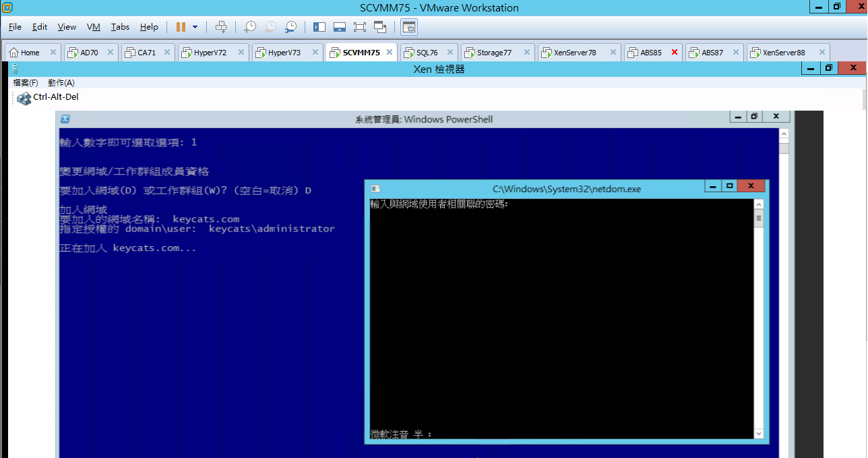The image size is (868, 458).
Task: Click the netdom.exe scrollbar thumb
Action: click(759, 219)
